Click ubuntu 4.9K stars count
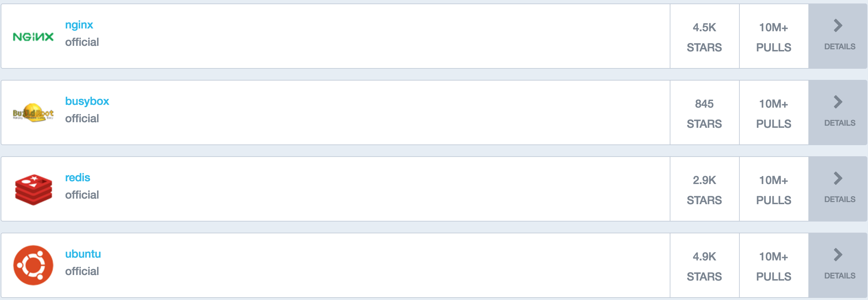Viewport: 868px width, 300px height. point(704,257)
